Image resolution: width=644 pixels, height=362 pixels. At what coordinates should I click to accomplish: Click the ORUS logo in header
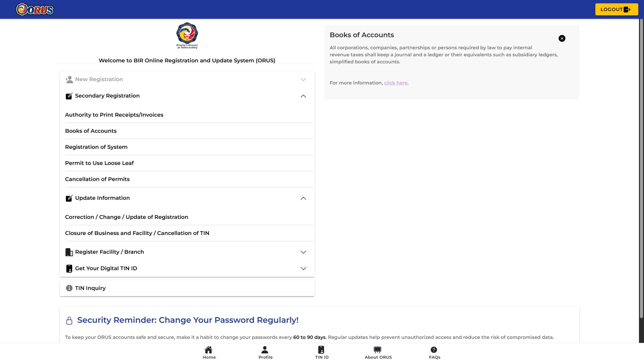point(35,9)
